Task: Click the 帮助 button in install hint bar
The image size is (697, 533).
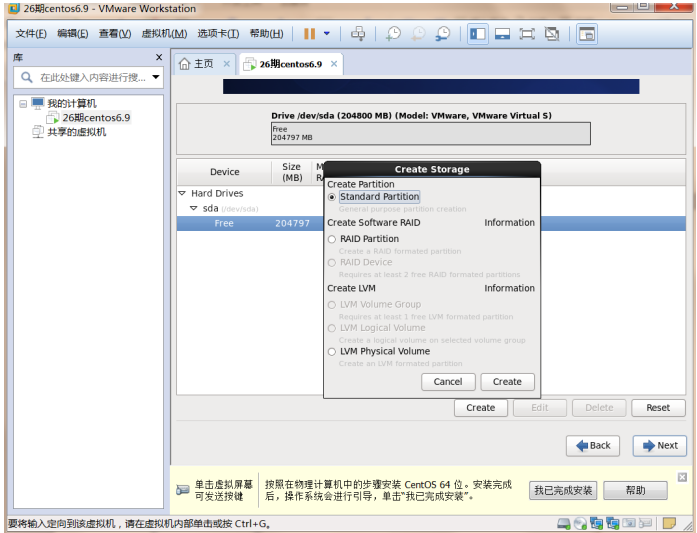Action: click(x=635, y=490)
